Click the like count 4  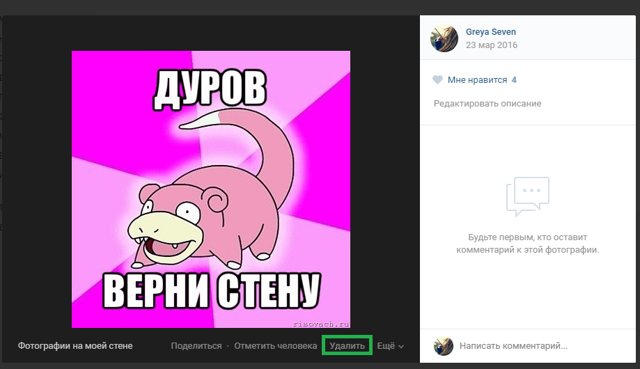point(514,80)
